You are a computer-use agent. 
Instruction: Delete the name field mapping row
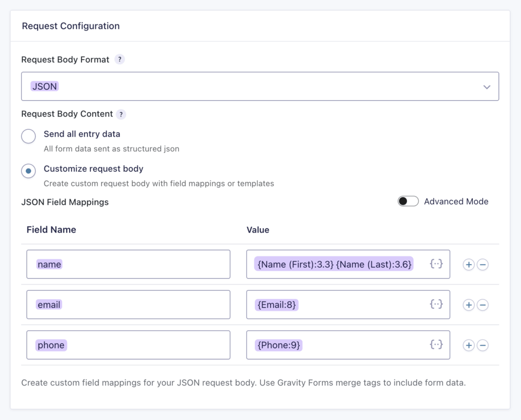pyautogui.click(x=483, y=264)
